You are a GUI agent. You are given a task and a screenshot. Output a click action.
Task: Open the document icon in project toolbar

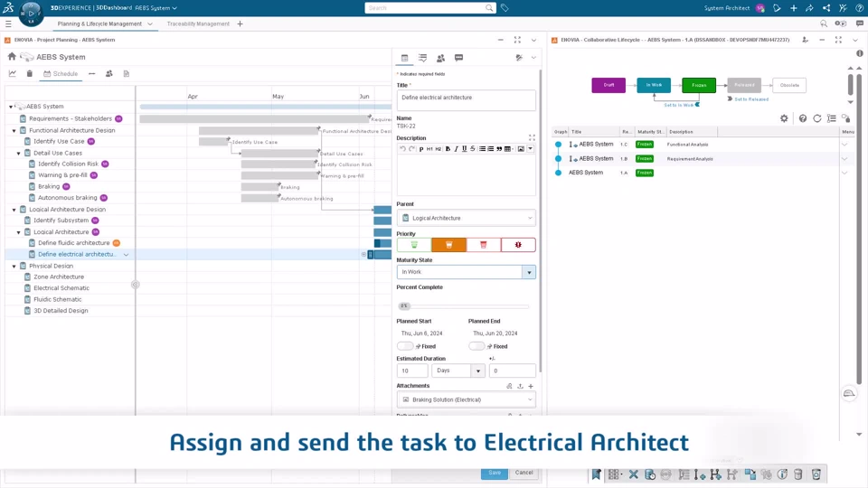tap(127, 73)
